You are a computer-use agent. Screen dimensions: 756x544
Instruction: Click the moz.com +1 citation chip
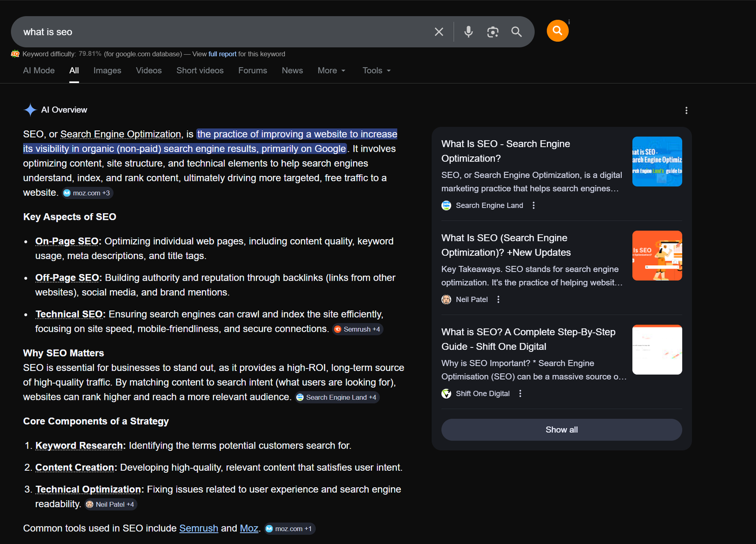pyautogui.click(x=290, y=528)
